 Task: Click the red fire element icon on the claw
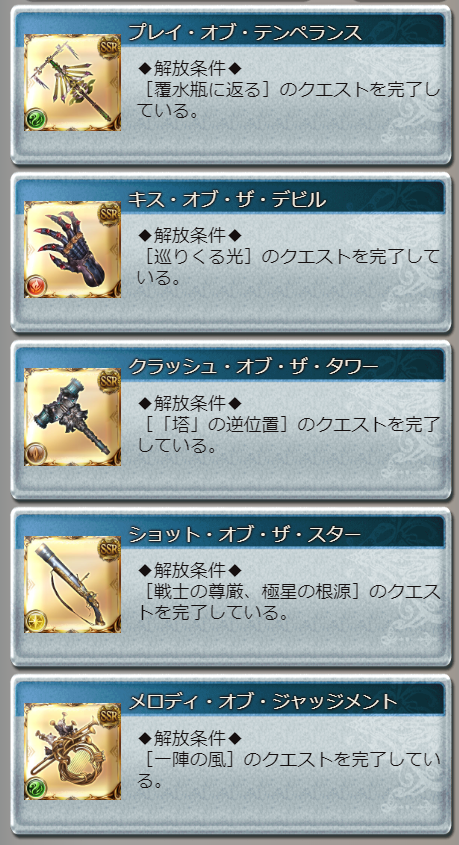pos(36,286)
